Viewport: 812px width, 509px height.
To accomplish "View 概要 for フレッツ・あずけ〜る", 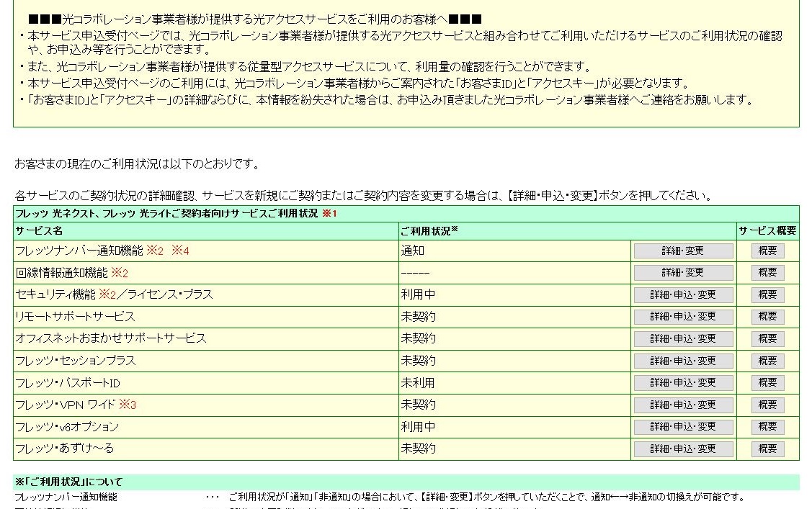I will pyautogui.click(x=767, y=449).
